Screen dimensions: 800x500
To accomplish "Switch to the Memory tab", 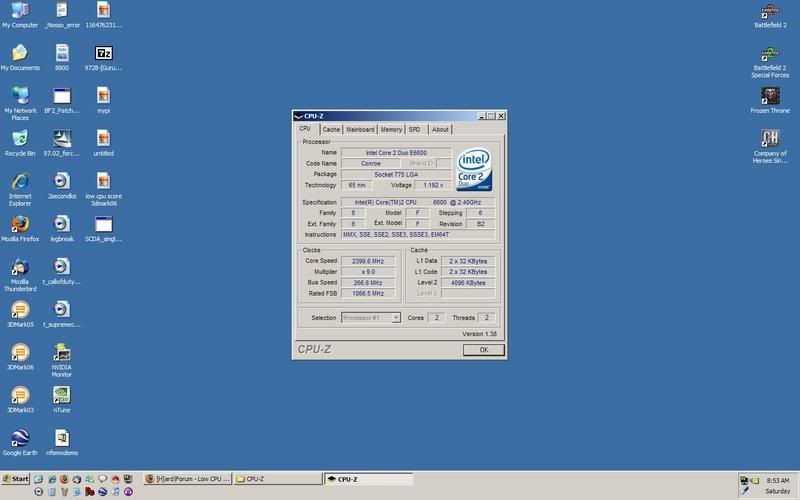I will coord(391,130).
